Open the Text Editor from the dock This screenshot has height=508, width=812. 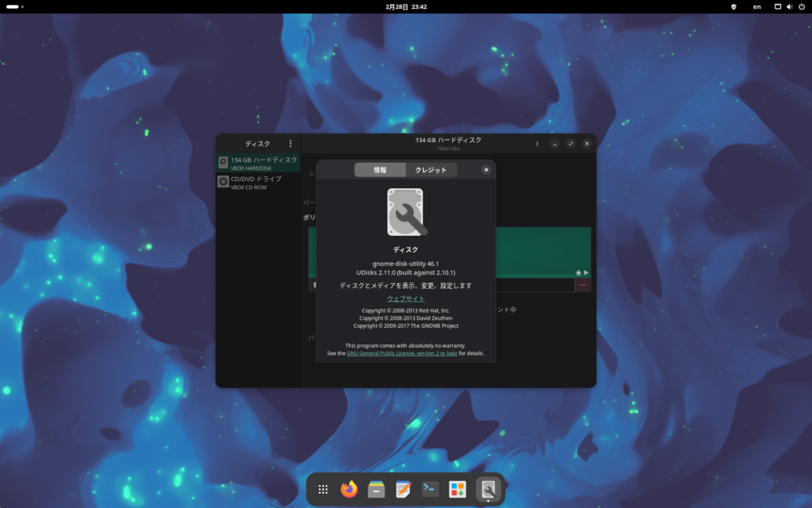coord(404,490)
